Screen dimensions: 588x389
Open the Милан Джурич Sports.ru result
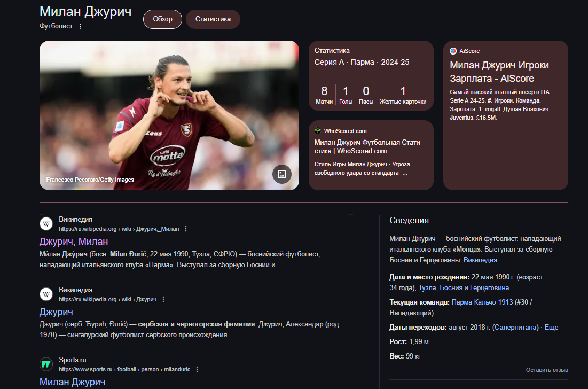point(73,382)
